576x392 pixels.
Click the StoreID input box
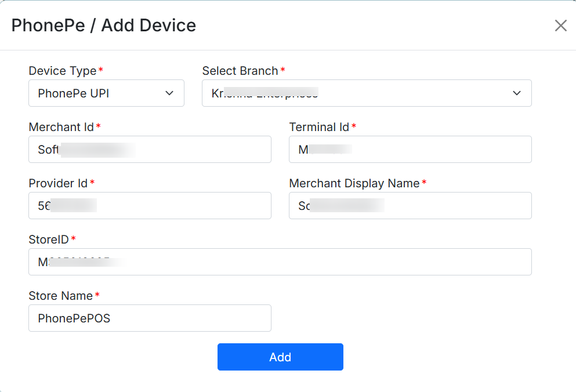(x=280, y=262)
